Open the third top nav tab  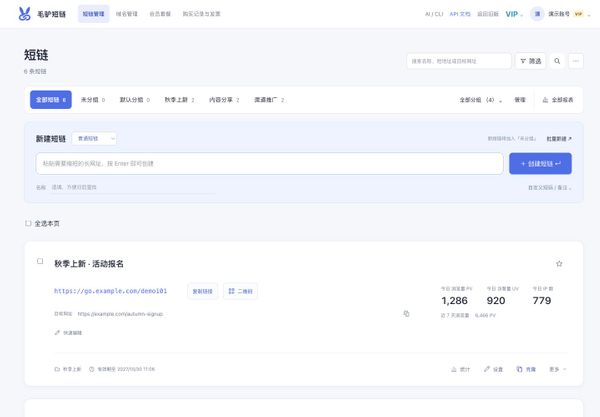coord(160,14)
